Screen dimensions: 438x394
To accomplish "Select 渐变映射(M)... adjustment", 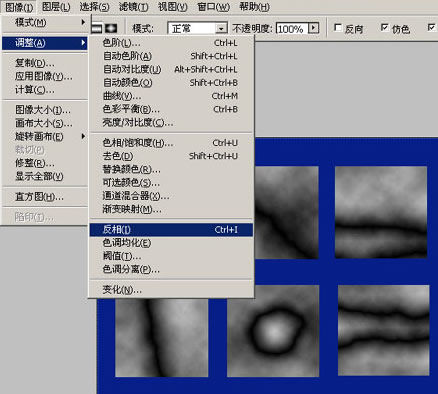I will 171,209.
